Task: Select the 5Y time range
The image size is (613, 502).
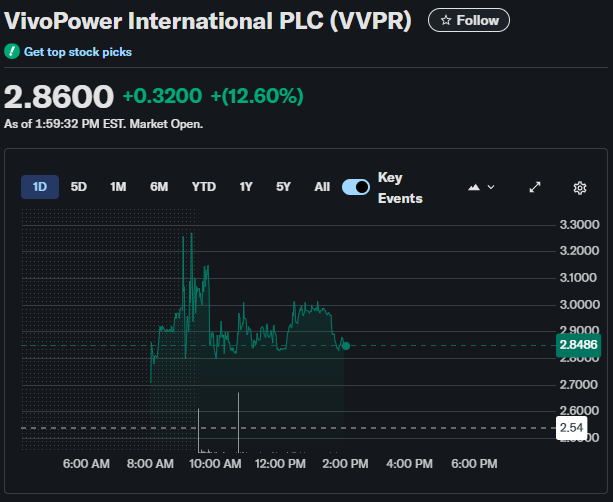Action: click(x=284, y=187)
